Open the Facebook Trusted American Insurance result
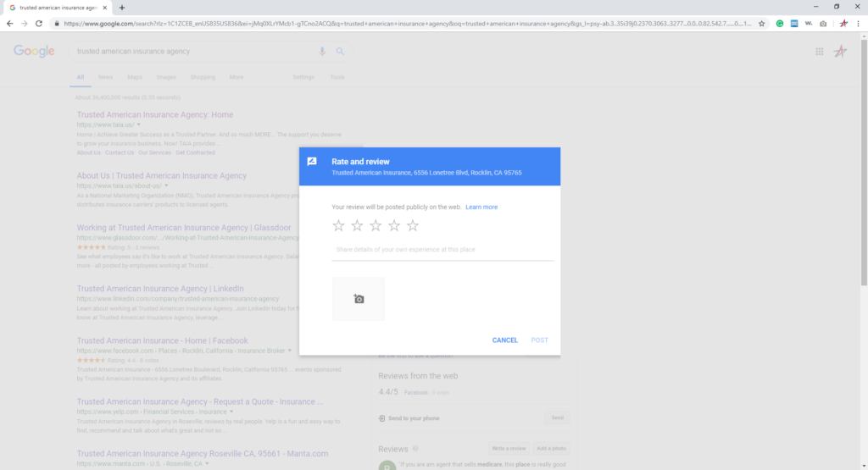Screen dimensions: 868x470 tap(162, 340)
